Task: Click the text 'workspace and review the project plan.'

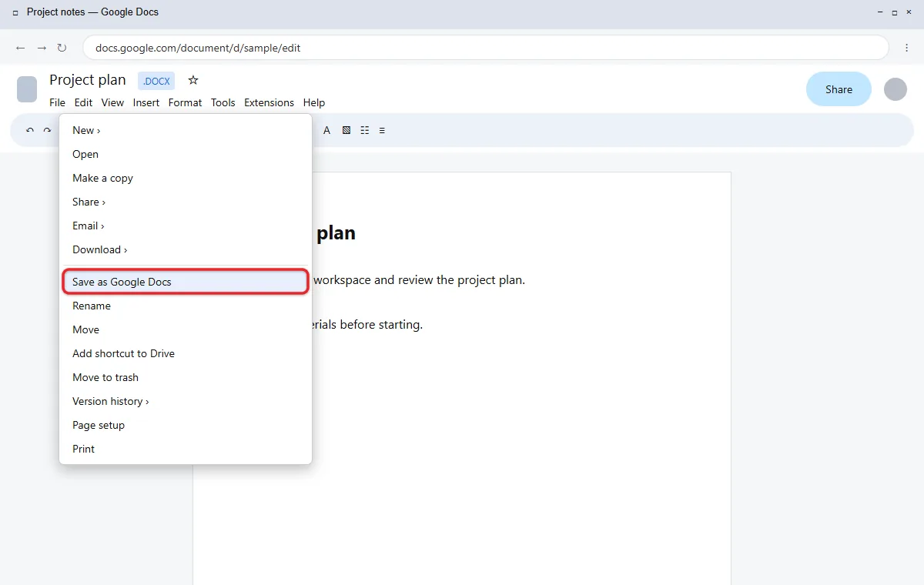Action: pos(420,279)
